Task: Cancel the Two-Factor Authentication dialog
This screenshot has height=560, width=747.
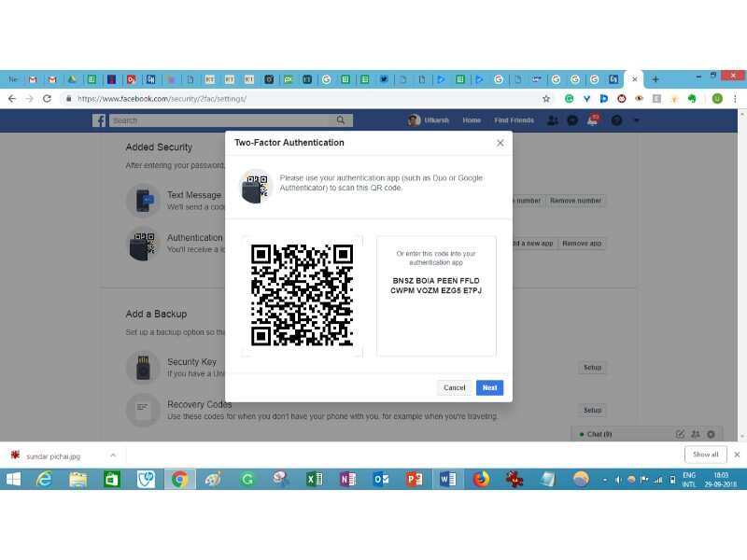Action: pyautogui.click(x=454, y=387)
